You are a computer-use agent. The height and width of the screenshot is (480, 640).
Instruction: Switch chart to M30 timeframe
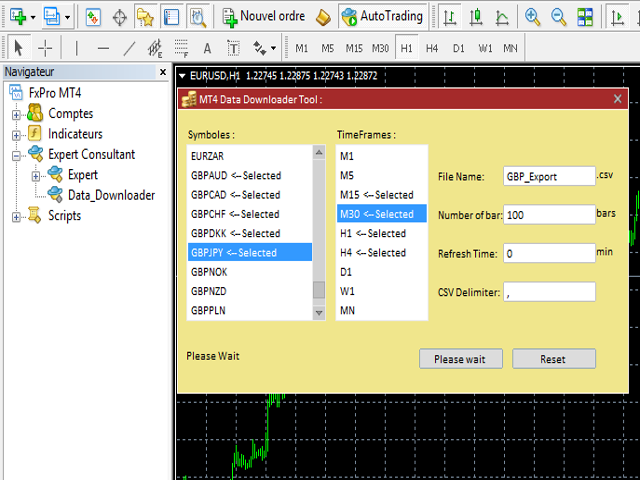(x=380, y=48)
